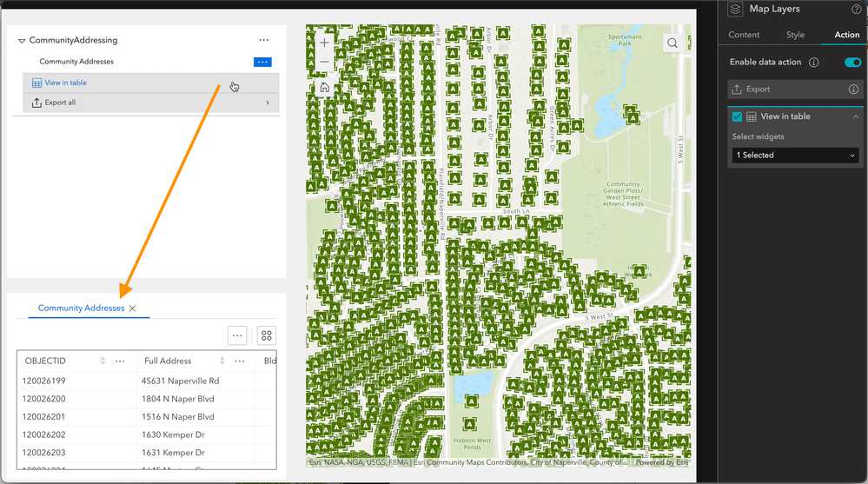Viewport: 868px width, 484px height.
Task: Collapse the CommunityAddressing layer group
Action: [x=22, y=41]
